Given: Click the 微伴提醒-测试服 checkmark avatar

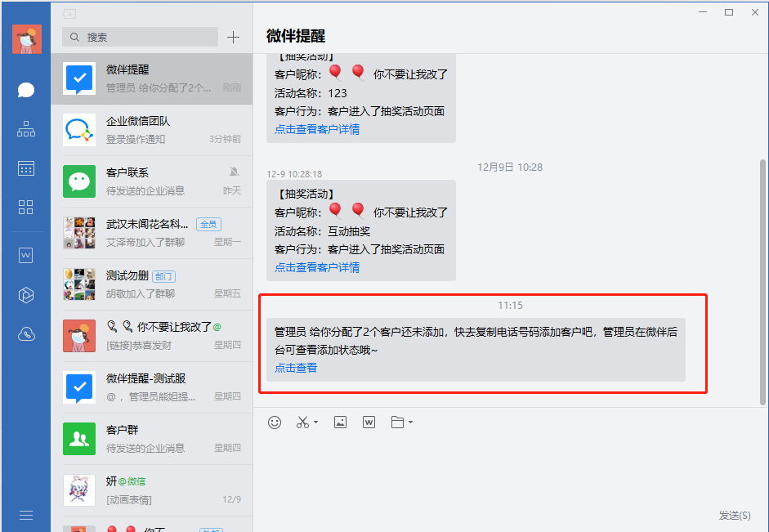Looking at the screenshot, I should 79,387.
